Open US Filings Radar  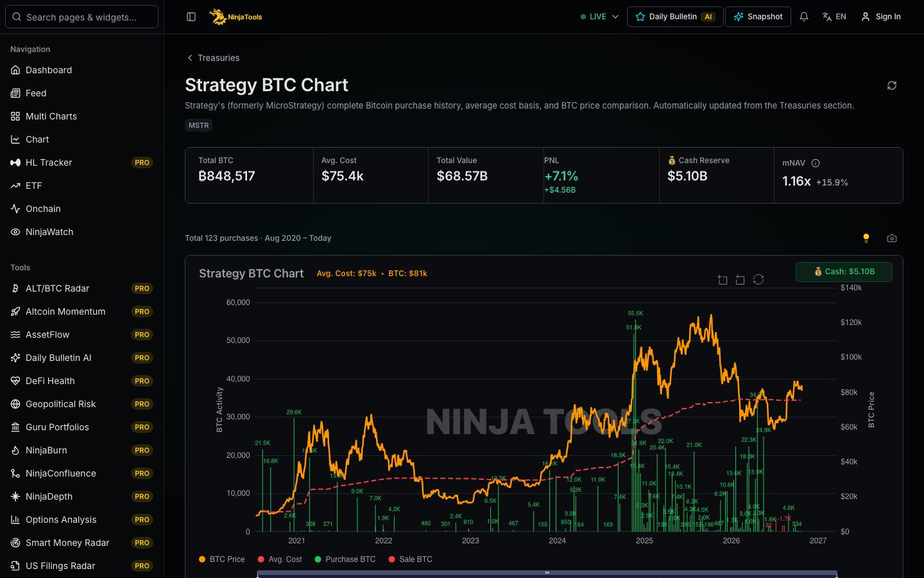coord(82,566)
